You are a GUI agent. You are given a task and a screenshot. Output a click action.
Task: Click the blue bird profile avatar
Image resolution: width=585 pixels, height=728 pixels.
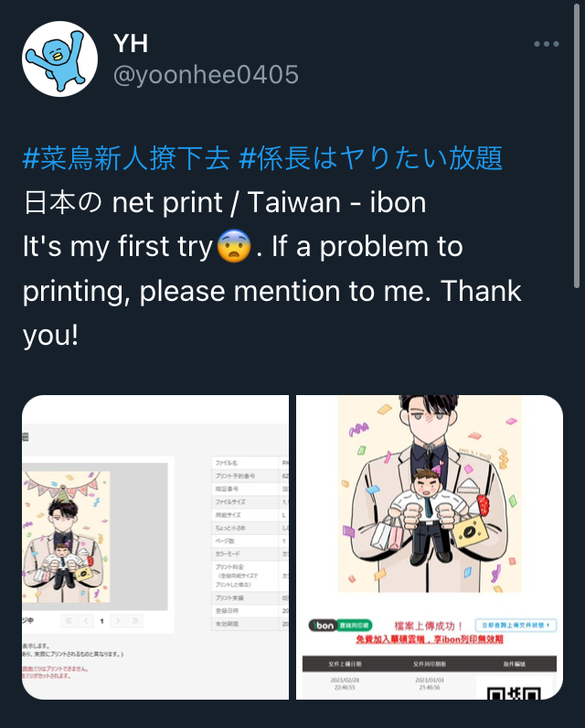pyautogui.click(x=59, y=59)
